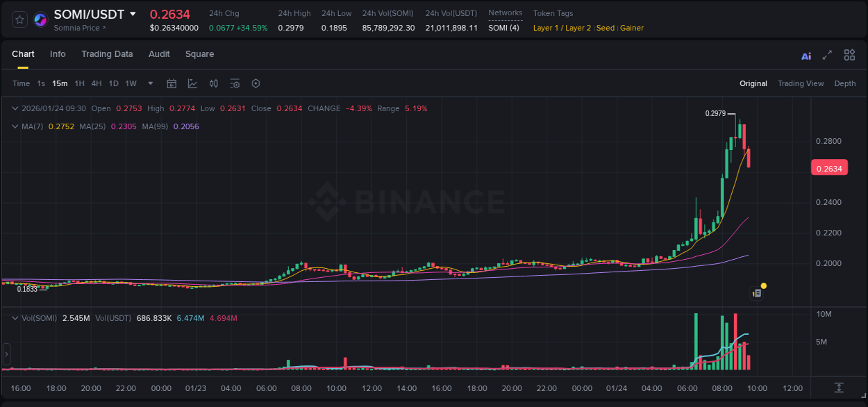The image size is (868, 407).
Task: Expand chart fullscreen with diagonal arrows icon
Action: click(x=826, y=54)
